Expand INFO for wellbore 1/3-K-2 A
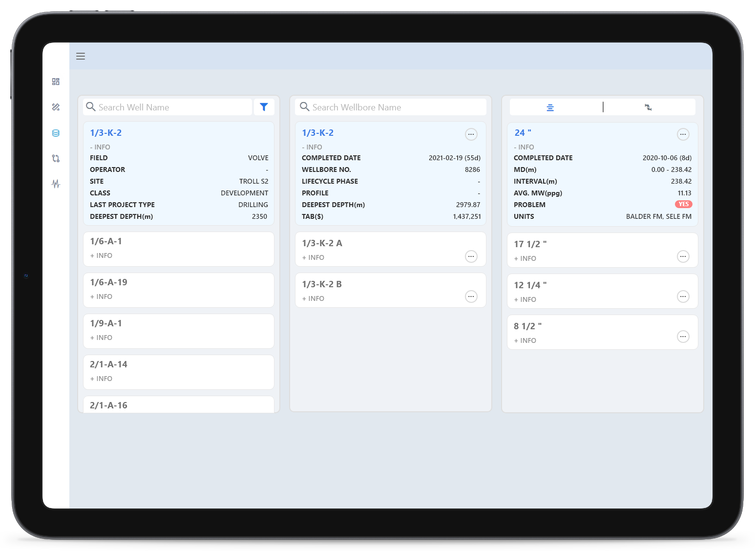756x551 pixels. [313, 257]
